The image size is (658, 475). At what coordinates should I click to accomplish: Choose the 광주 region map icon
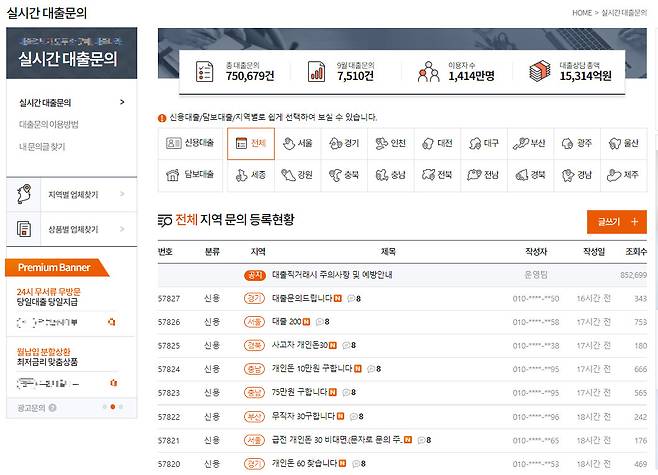coord(567,144)
